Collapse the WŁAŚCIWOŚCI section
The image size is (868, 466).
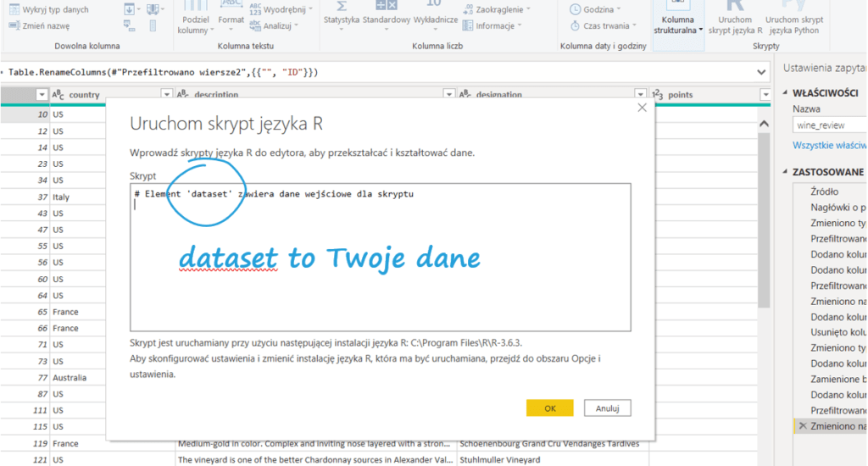(x=785, y=92)
